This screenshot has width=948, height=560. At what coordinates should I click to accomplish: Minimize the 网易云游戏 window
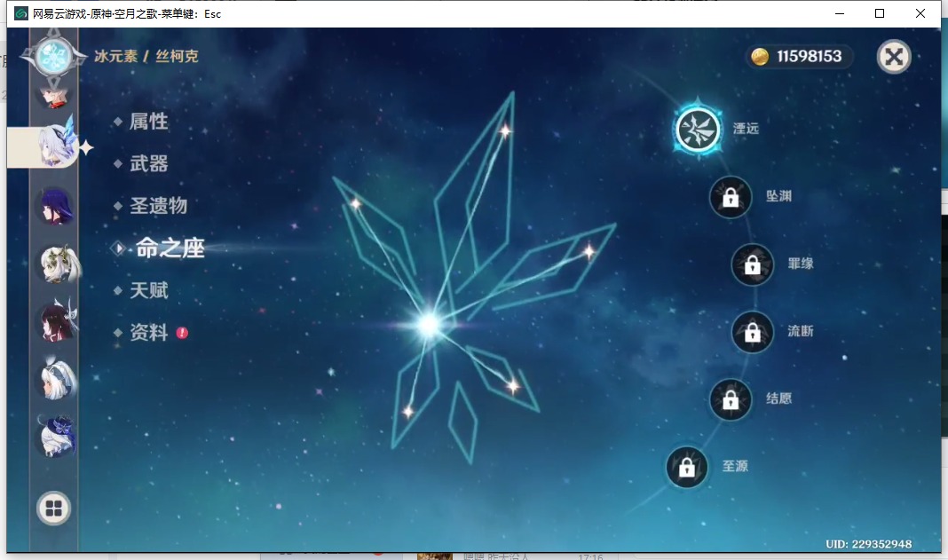coord(839,13)
